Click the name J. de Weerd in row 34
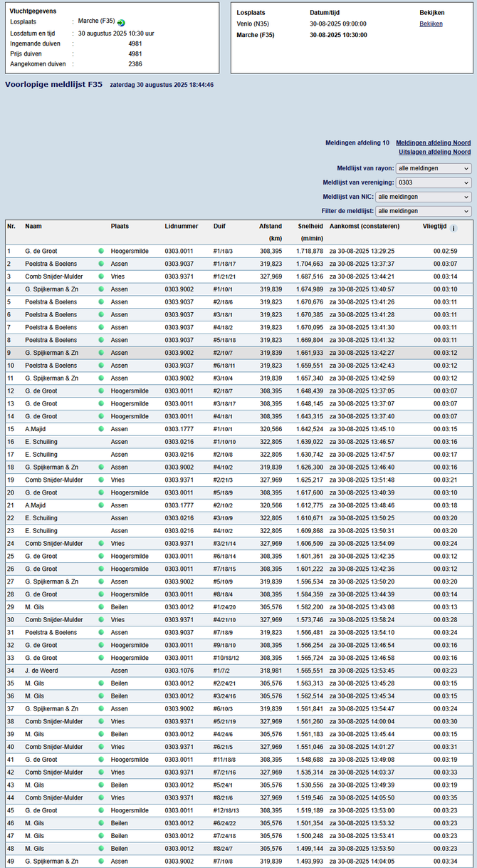The height and width of the screenshot is (868, 477). pos(41,671)
